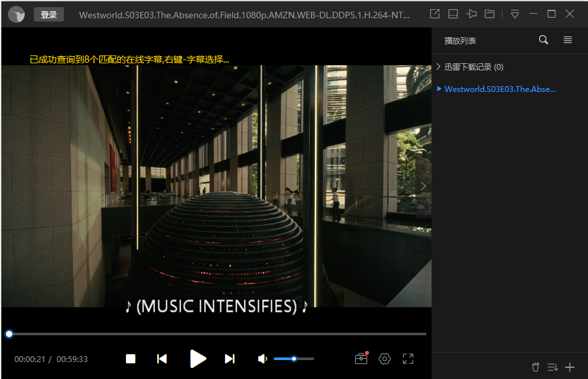Image resolution: width=588 pixels, height=379 pixels.
Task: Click the 登录 login button
Action: [x=49, y=14]
